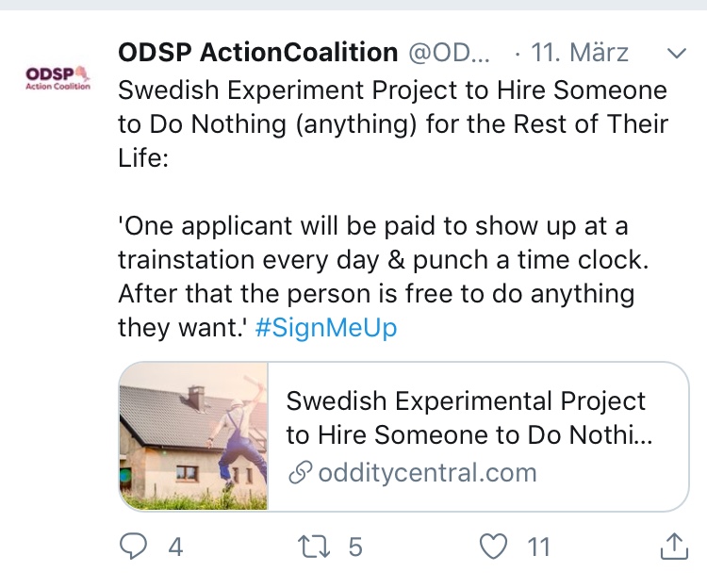Open the house and jumping man thumbnail
Screen dimensions: 707x588
tap(194, 436)
